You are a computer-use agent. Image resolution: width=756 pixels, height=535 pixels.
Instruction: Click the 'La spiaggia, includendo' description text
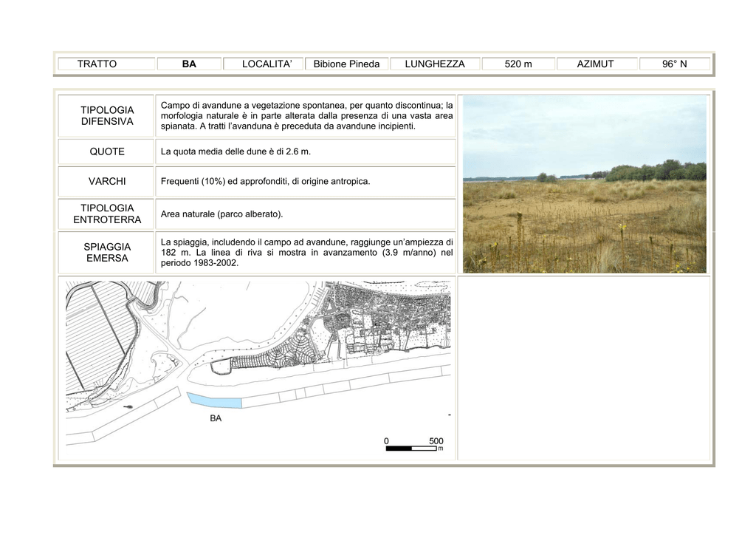[x=306, y=252]
